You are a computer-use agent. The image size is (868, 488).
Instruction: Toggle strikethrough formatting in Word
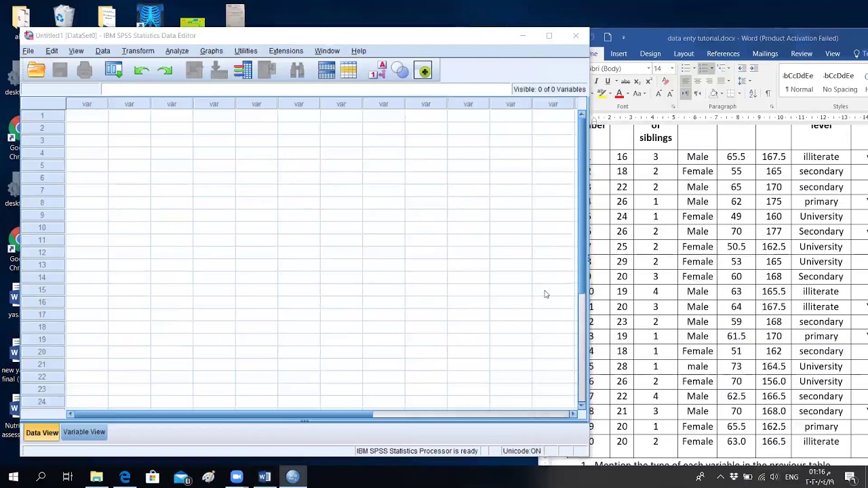tap(625, 81)
